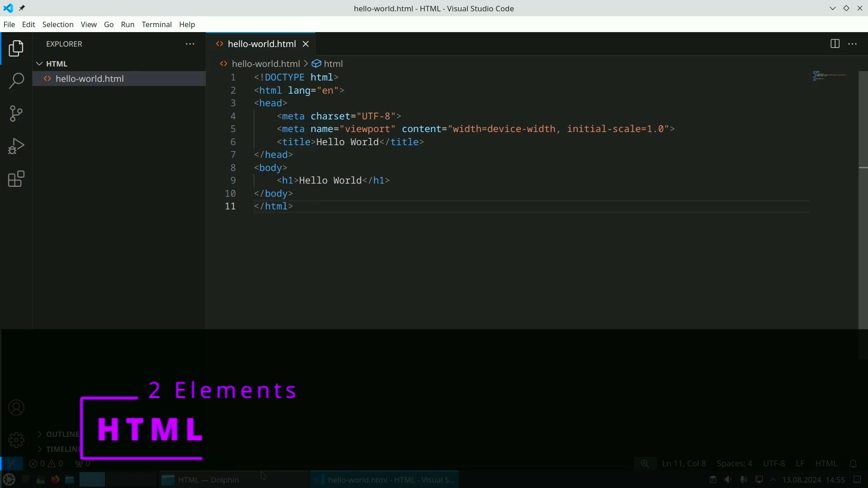
Task: Open the Manage gear icon
Action: click(x=16, y=440)
